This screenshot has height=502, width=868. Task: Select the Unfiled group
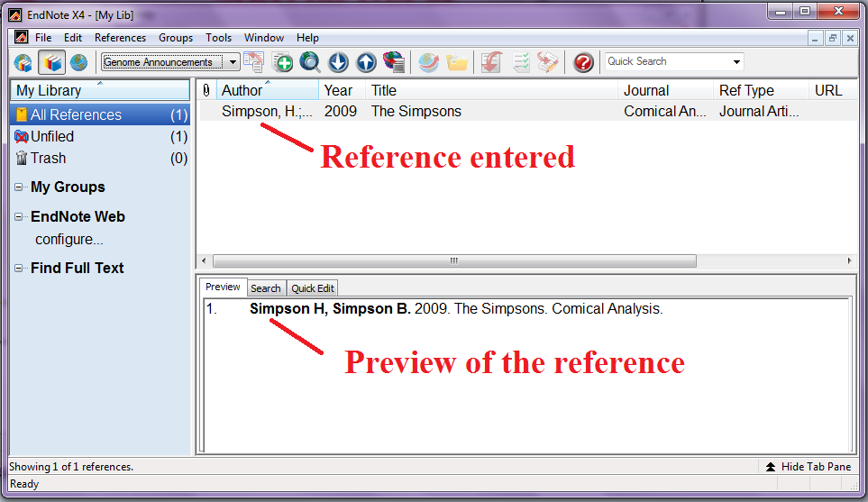(100, 136)
